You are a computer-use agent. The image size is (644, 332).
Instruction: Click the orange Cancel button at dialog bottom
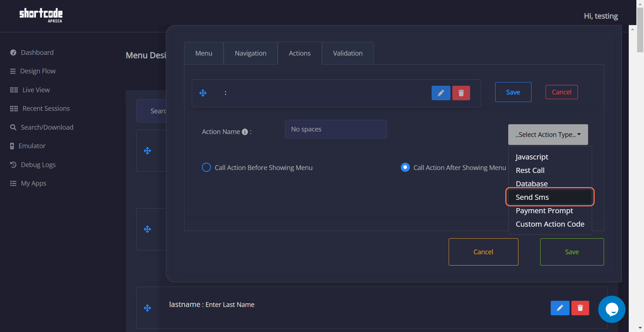tap(483, 252)
